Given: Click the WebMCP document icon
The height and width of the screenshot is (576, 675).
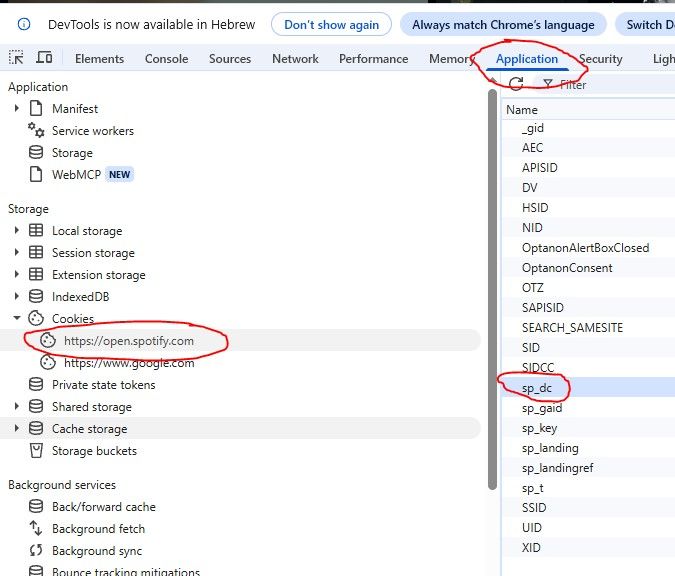Looking at the screenshot, I should point(36,174).
